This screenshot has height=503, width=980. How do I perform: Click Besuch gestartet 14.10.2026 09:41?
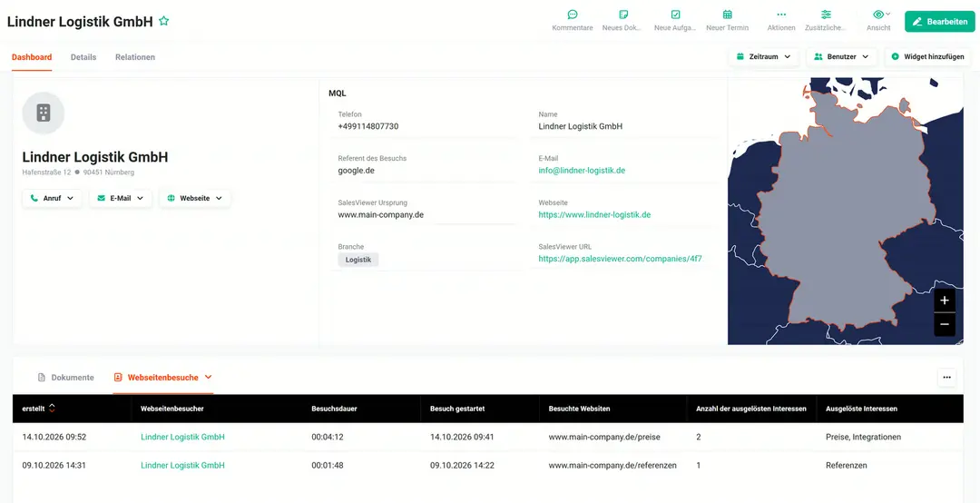[x=462, y=438]
